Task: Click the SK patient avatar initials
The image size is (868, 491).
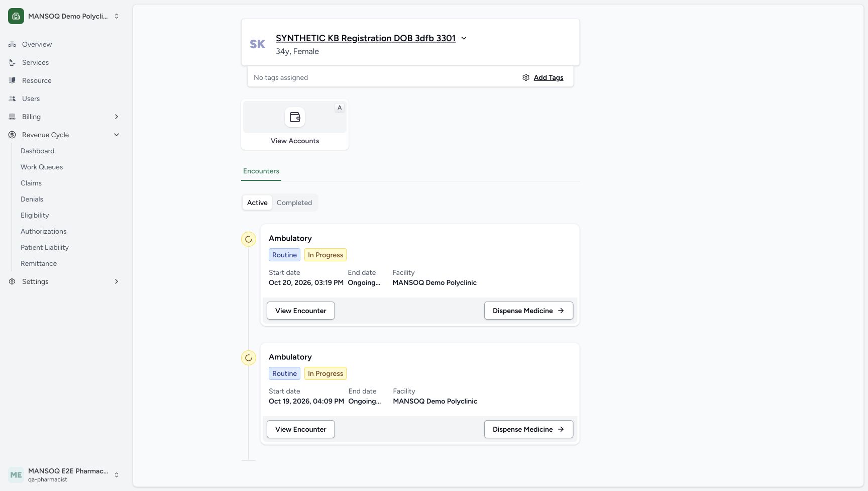Action: tap(258, 44)
